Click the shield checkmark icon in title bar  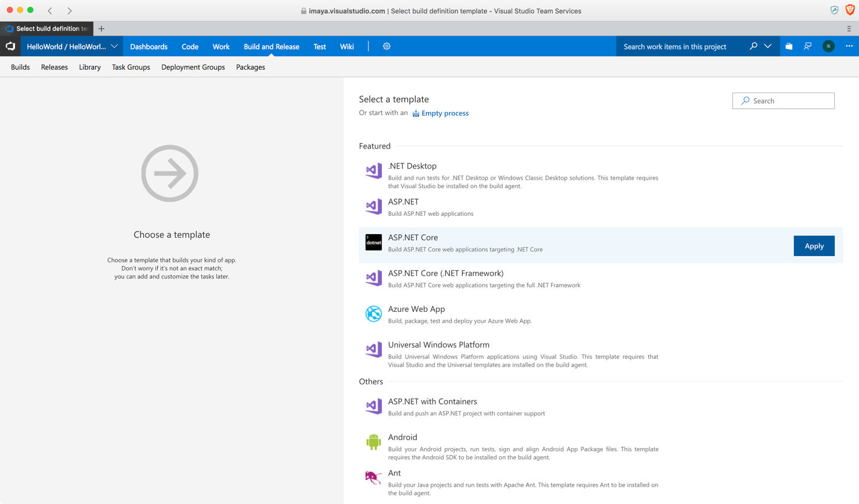pos(834,10)
